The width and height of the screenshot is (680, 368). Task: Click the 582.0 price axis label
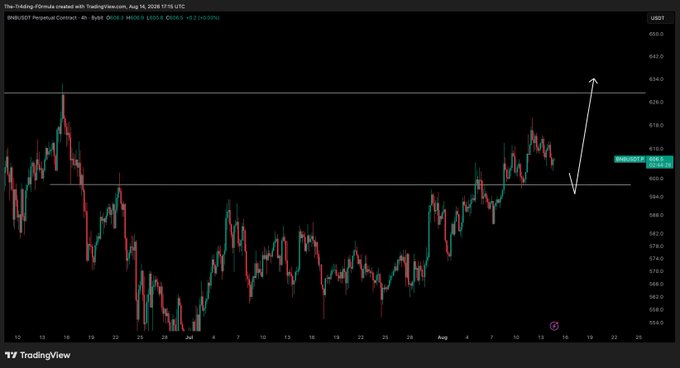point(657,234)
